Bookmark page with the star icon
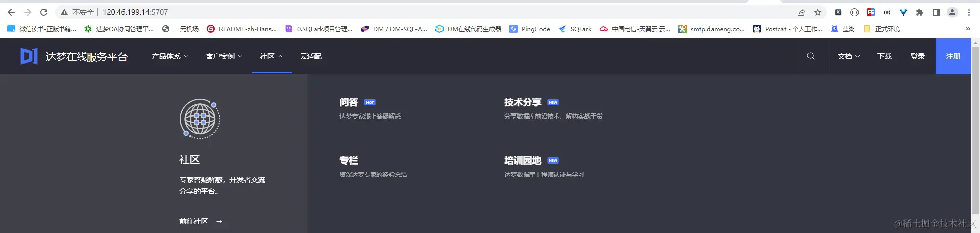 [x=818, y=12]
